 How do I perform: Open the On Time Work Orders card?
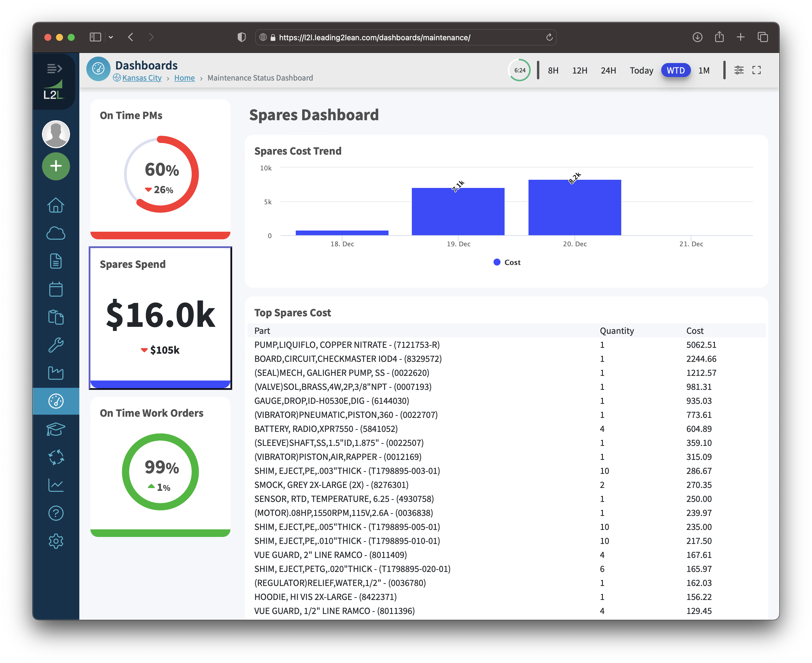pyautogui.click(x=160, y=467)
